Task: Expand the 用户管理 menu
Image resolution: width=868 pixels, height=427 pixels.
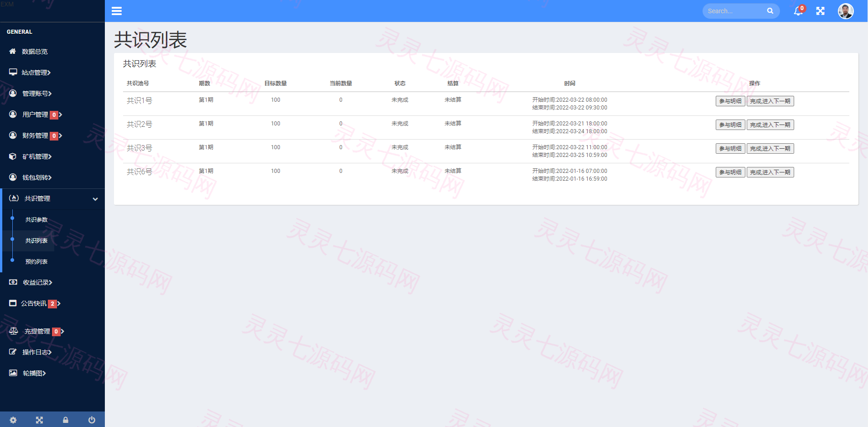Action: [x=52, y=114]
